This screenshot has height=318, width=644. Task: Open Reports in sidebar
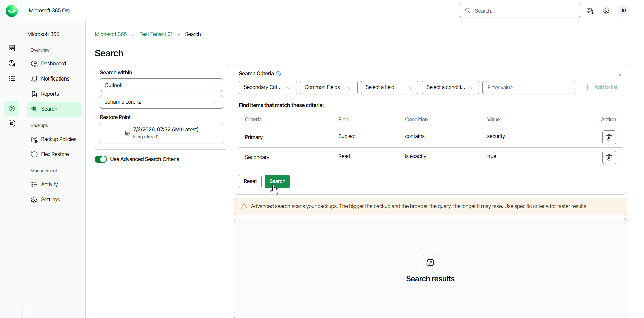click(x=54, y=94)
